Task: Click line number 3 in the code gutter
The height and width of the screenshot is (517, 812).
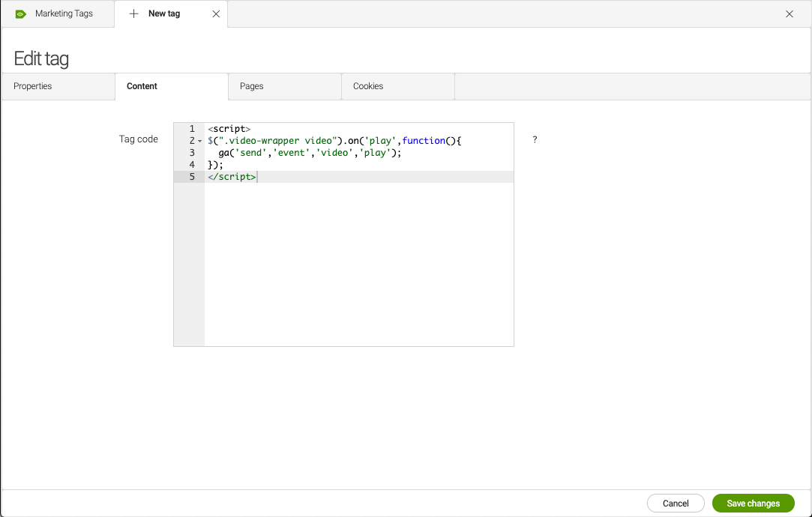Action: [192, 152]
